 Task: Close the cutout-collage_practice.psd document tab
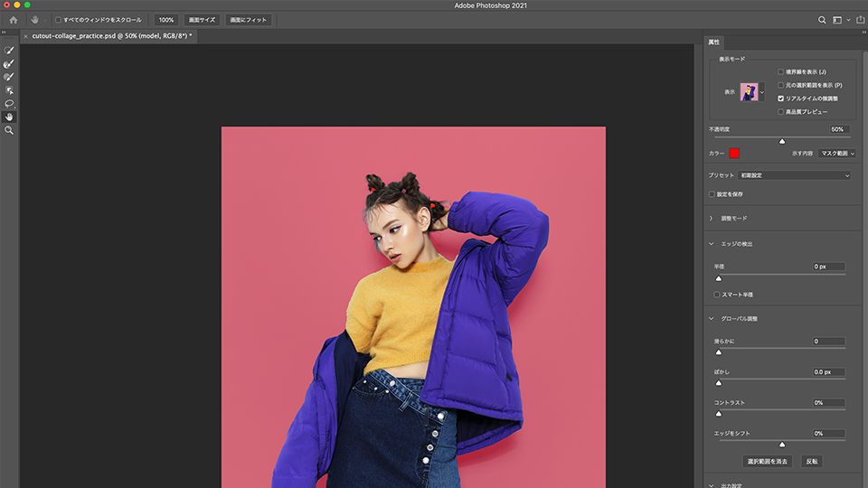(x=25, y=36)
